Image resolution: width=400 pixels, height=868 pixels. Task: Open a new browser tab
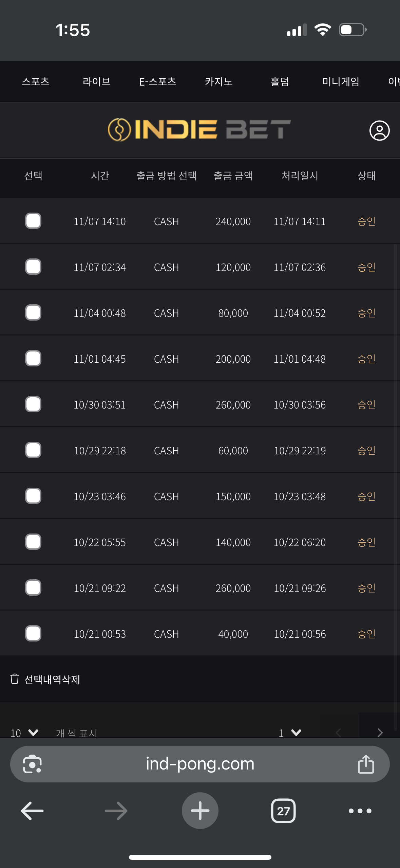tap(200, 811)
